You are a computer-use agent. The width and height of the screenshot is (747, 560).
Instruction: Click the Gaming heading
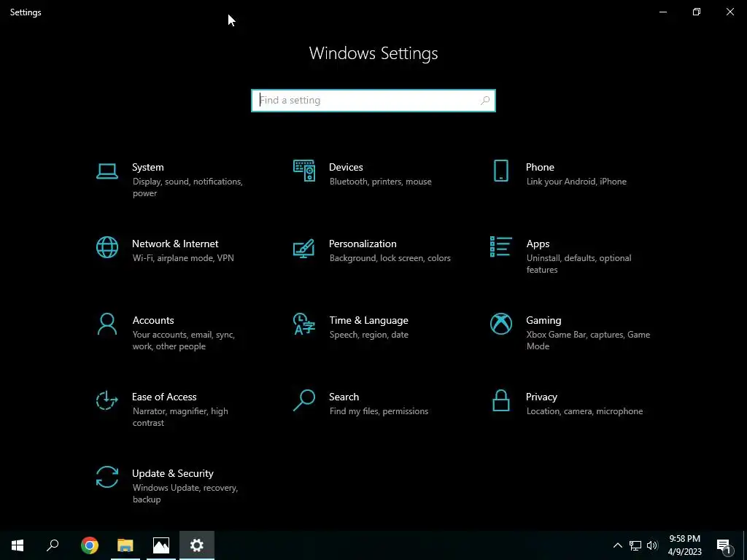click(543, 321)
